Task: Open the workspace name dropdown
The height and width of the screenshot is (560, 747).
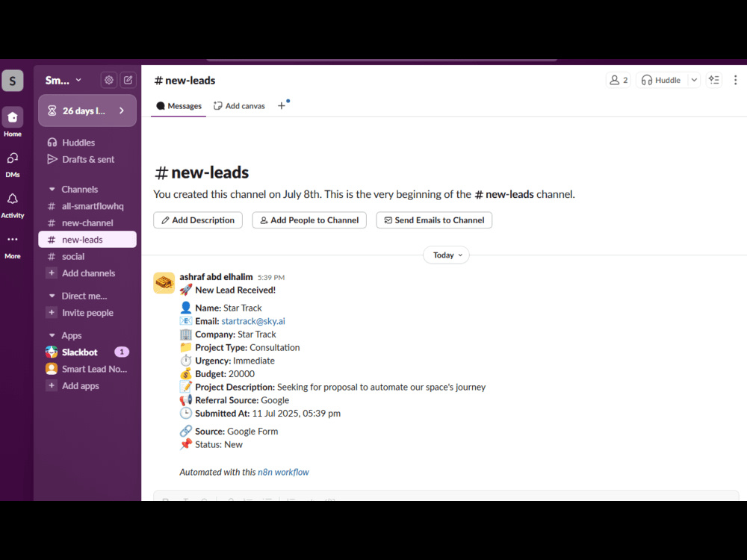Action: tap(63, 81)
